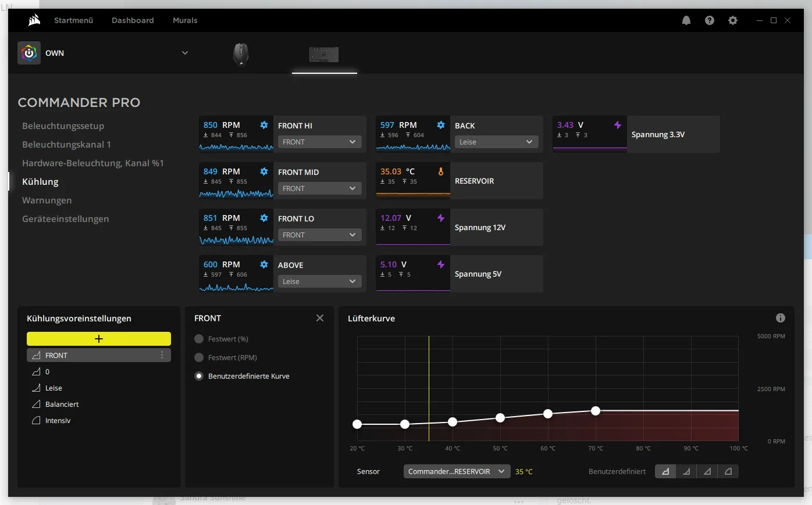The width and height of the screenshot is (812, 505).
Task: Click the FRONT LO fan gear icon
Action: click(x=264, y=218)
